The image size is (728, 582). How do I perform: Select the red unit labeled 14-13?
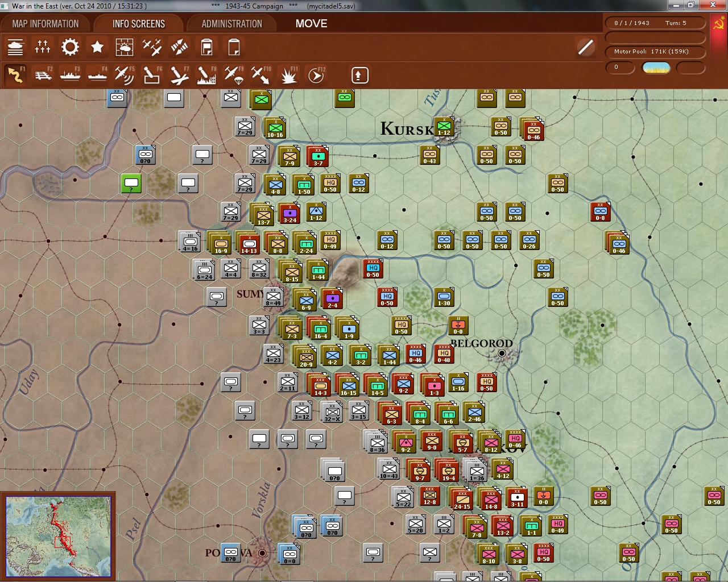click(x=248, y=243)
